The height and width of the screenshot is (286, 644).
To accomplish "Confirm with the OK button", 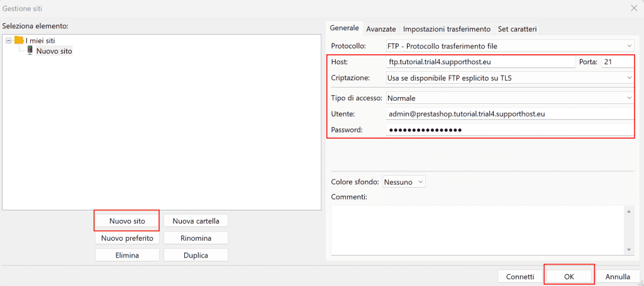I will coord(569,277).
